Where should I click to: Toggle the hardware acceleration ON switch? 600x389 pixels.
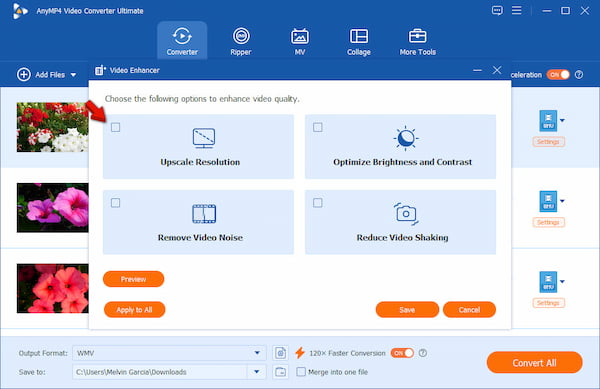tap(558, 75)
